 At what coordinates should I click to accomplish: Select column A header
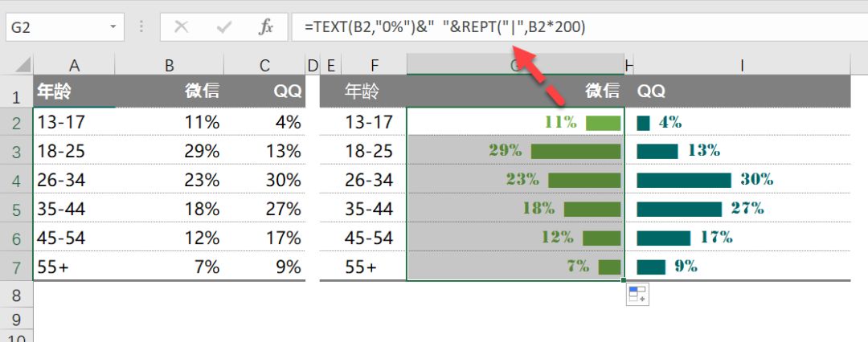(x=74, y=65)
